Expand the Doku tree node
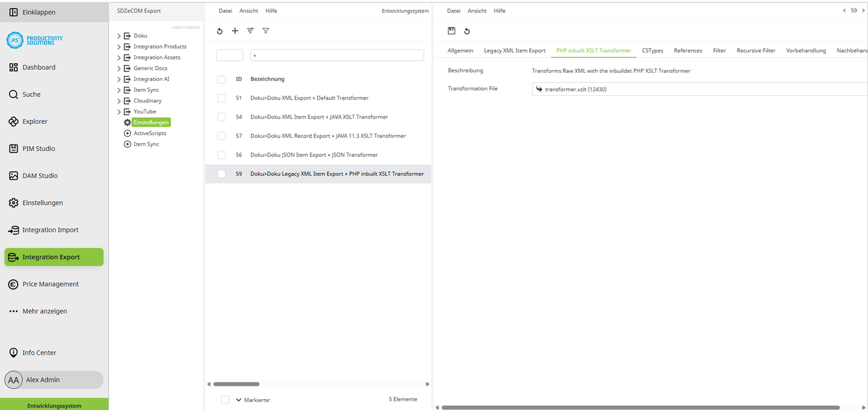Viewport: 868px width, 410px height. 118,36
